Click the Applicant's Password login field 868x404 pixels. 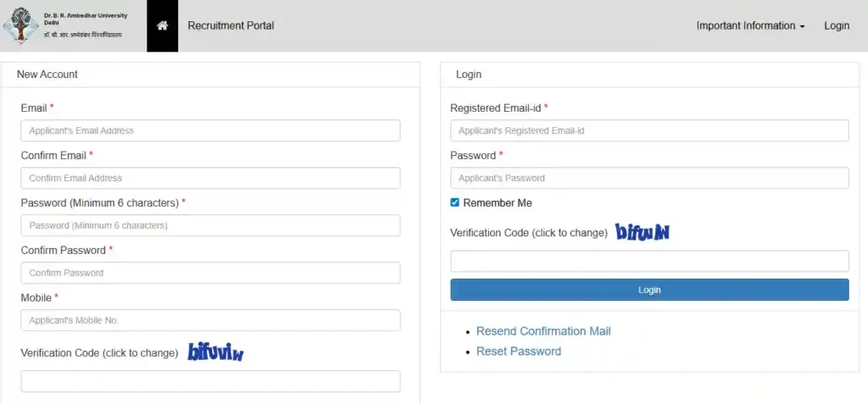click(x=649, y=178)
